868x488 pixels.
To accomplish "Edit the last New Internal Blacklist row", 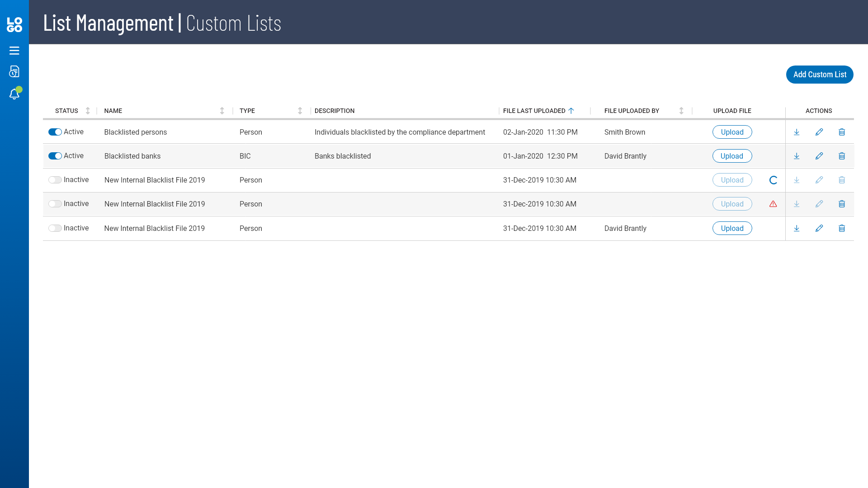I will point(819,228).
